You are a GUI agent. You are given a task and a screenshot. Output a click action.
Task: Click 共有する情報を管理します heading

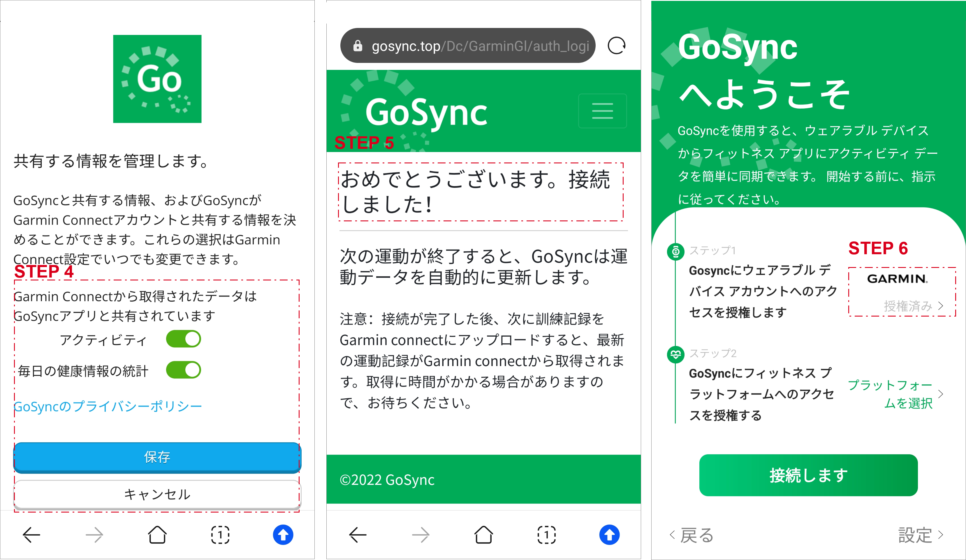coord(111,161)
